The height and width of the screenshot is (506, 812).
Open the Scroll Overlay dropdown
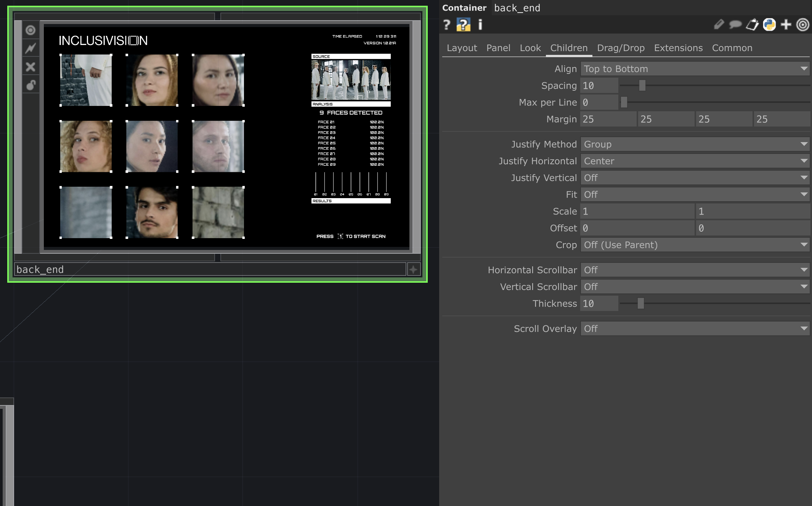(x=695, y=329)
